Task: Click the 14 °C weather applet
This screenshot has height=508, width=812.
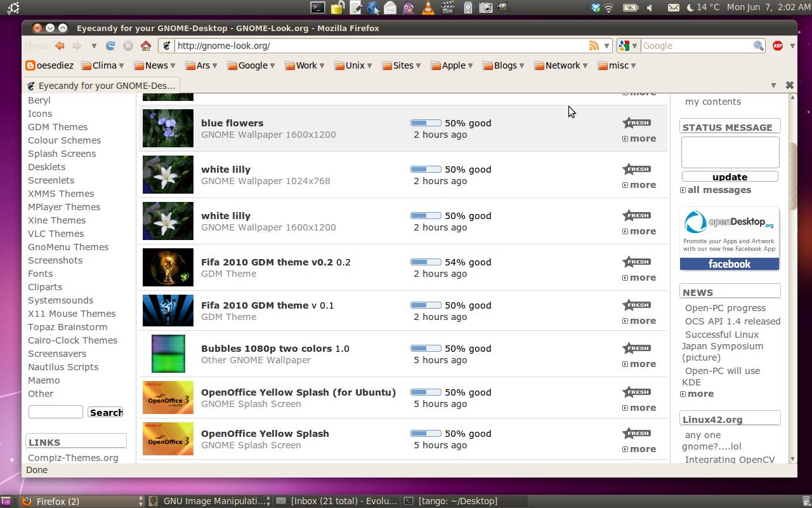Action: (703, 8)
